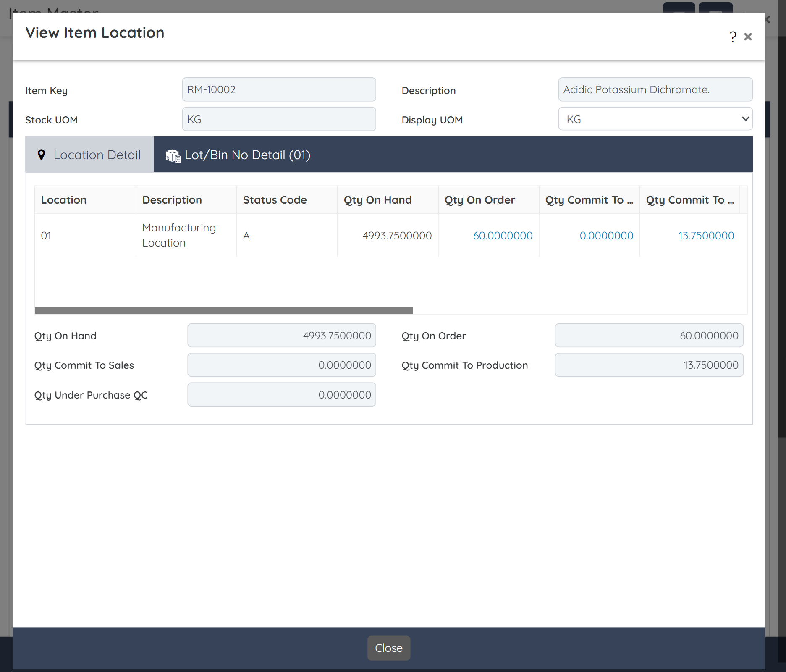Click the Qty Under Purchase QC field
This screenshot has width=786, height=672.
pyautogui.click(x=281, y=395)
